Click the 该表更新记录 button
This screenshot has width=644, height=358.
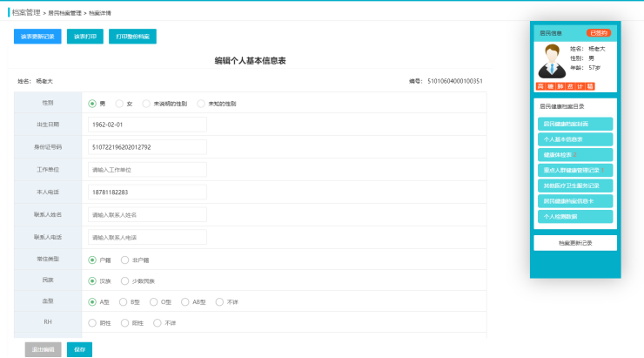[37, 37]
